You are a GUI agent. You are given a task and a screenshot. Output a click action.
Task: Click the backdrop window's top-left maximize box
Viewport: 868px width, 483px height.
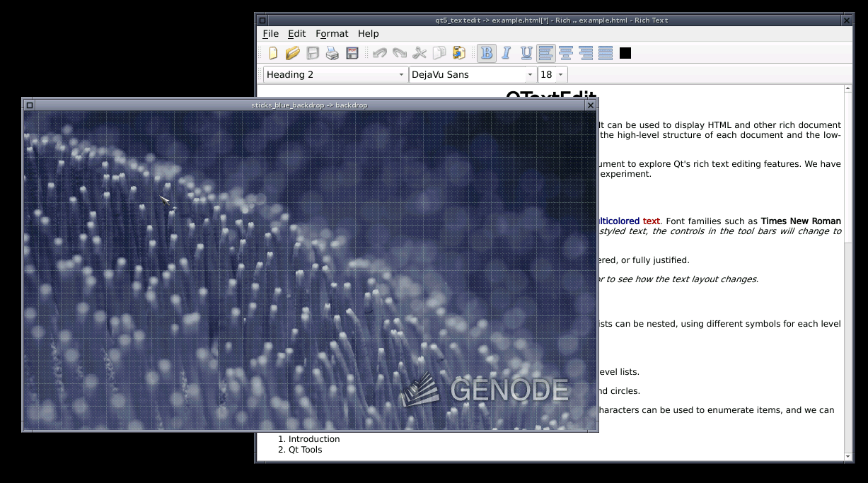29,105
